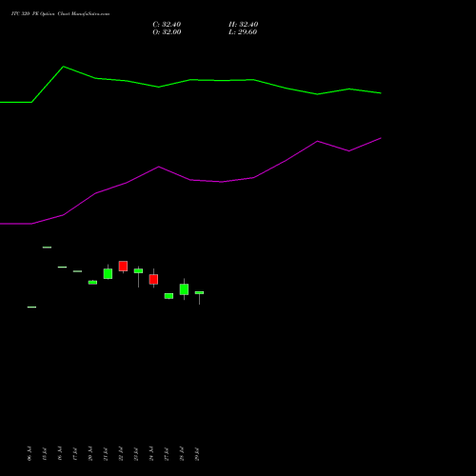Click the open value O: 32.00

[x=167, y=32]
